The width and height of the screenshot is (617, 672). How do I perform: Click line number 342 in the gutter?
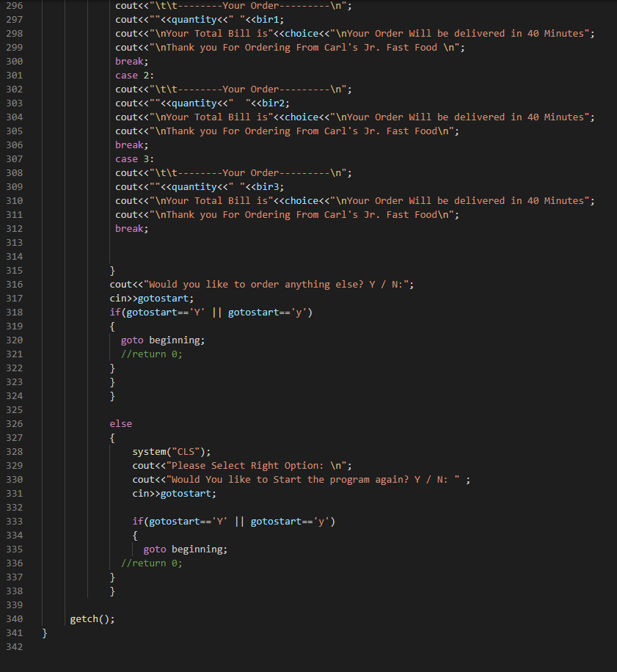(x=15, y=646)
